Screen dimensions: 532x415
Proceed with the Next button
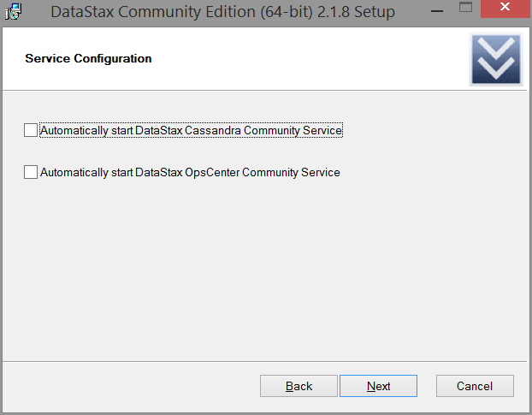[x=378, y=386]
